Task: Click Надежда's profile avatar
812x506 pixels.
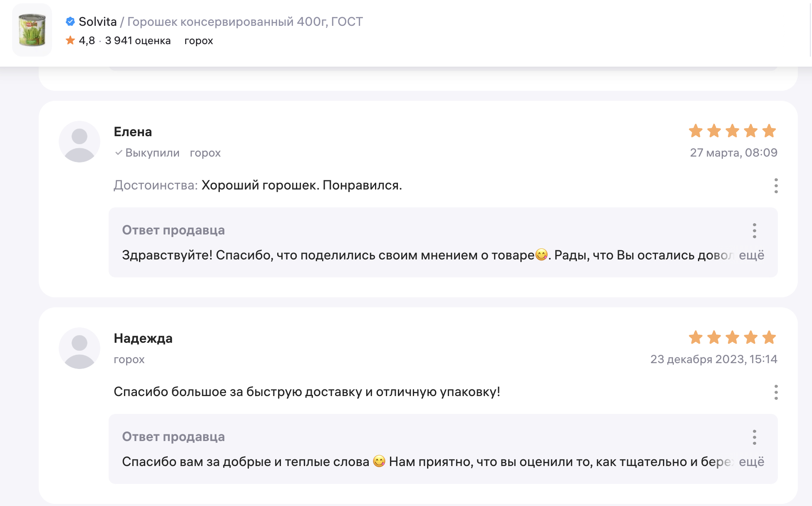Action: point(79,348)
